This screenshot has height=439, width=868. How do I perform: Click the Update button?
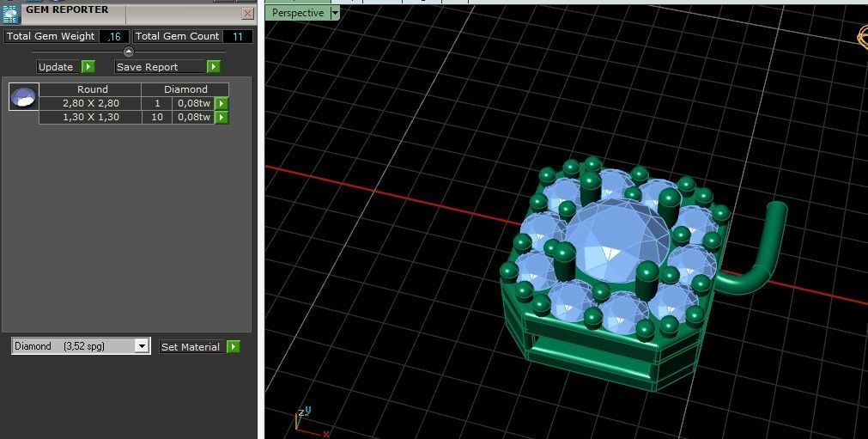tap(56, 67)
